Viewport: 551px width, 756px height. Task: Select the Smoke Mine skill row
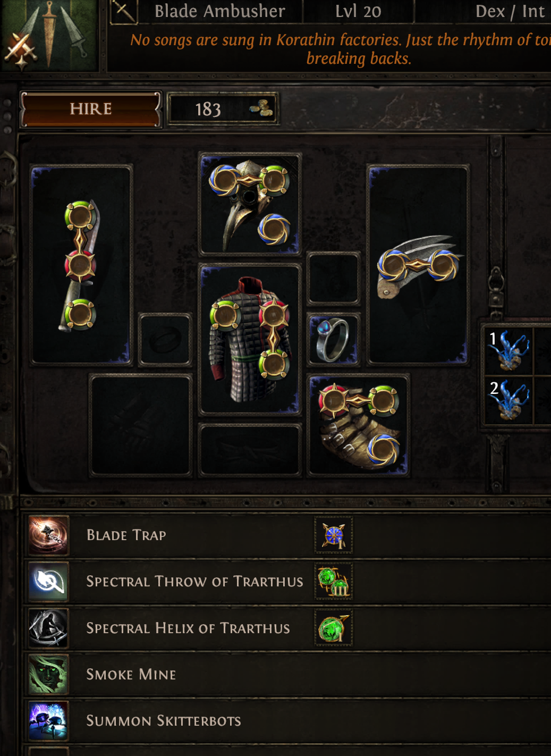[x=287, y=675]
